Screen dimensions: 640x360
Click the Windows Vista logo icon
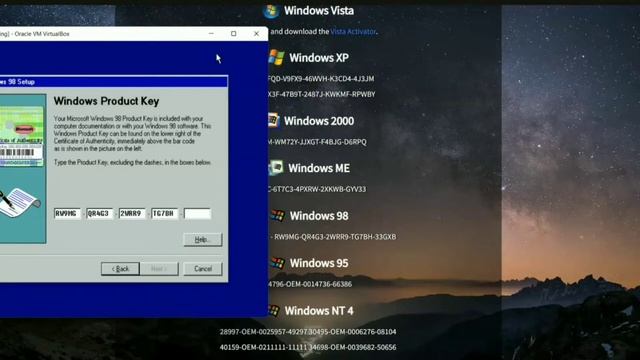271,11
